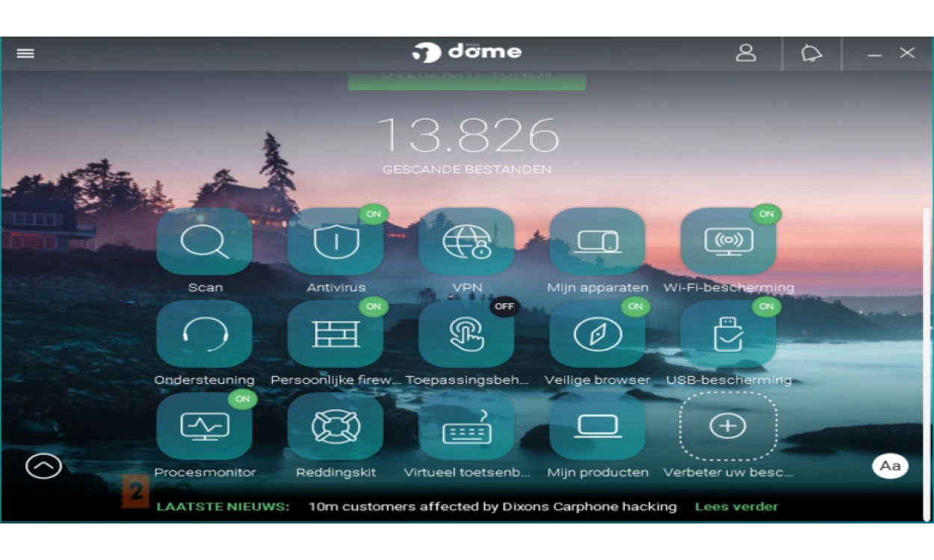The image size is (934, 560).
Task: Open Mijn apparaten devices tile
Action: point(597,242)
